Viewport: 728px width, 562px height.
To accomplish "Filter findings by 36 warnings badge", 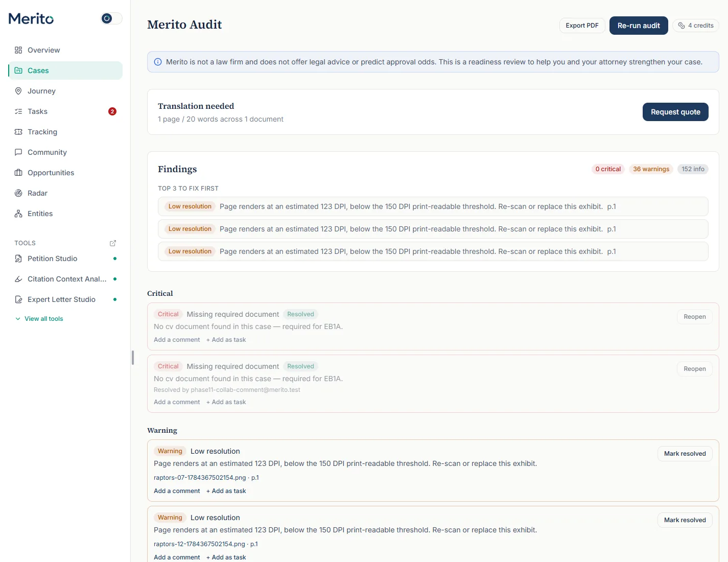I will tap(651, 169).
